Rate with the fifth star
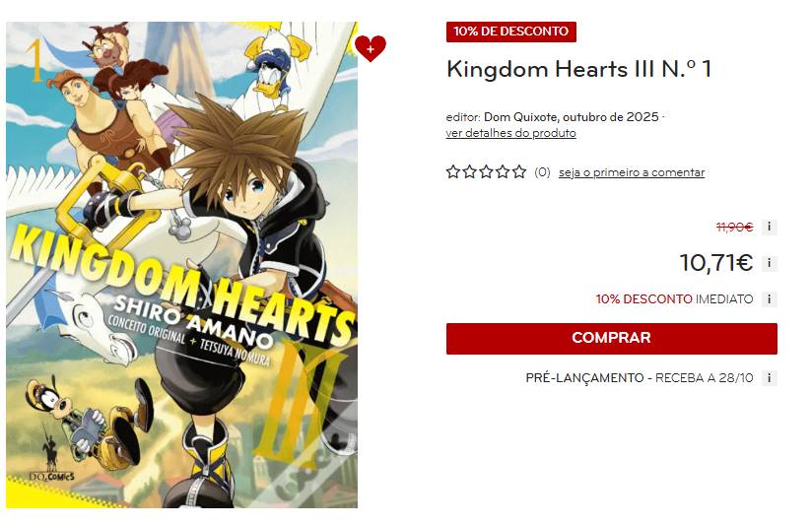 519,172
